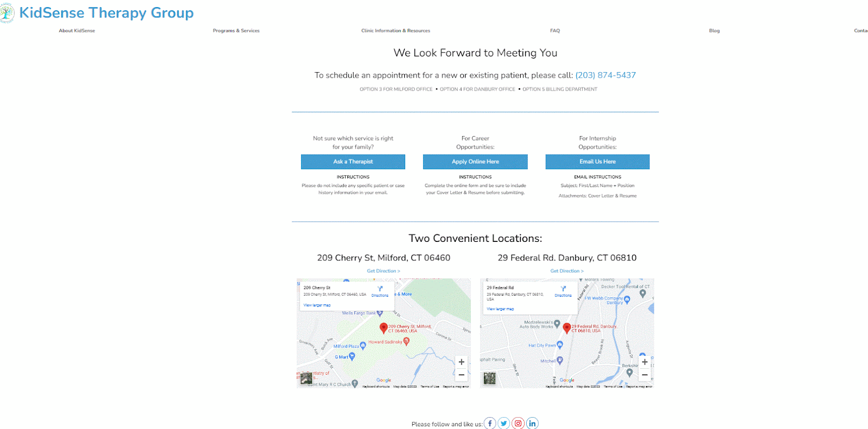The image size is (868, 429).
Task: Click Get Direction under Danbury address
Action: 567,271
